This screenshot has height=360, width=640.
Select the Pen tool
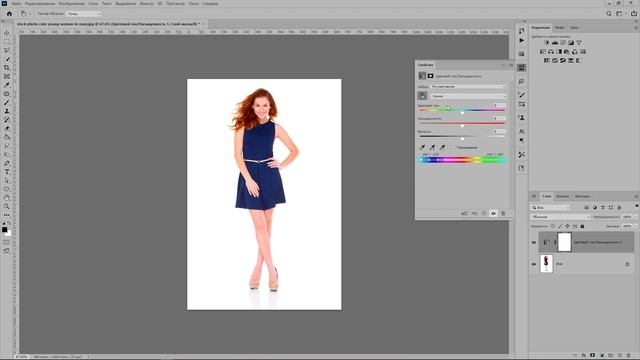pos(7,163)
